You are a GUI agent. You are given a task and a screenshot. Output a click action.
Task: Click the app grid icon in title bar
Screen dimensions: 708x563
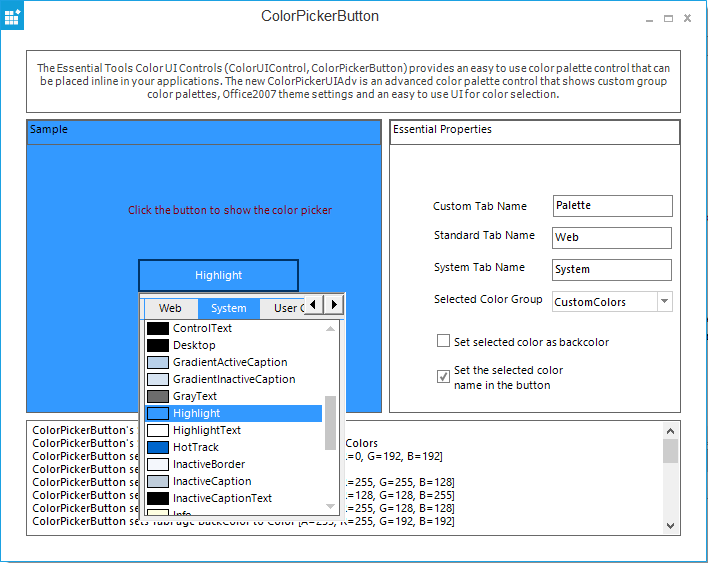click(x=13, y=17)
